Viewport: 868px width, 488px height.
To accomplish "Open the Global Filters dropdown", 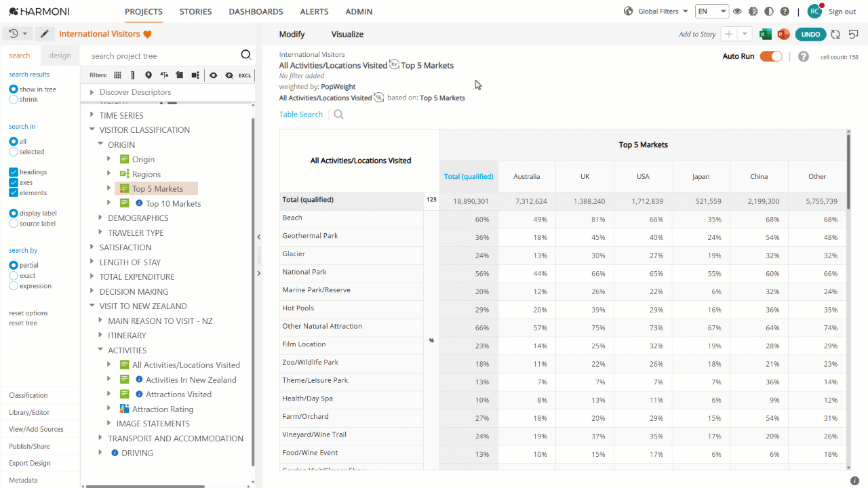I will (663, 12).
